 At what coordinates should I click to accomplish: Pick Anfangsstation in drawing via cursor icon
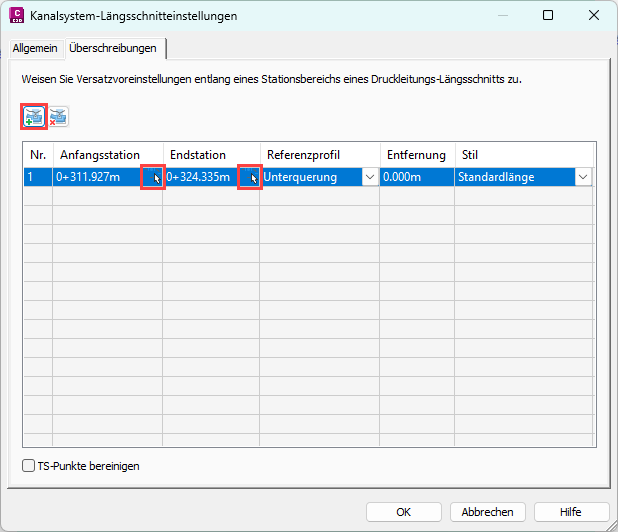tap(153, 177)
